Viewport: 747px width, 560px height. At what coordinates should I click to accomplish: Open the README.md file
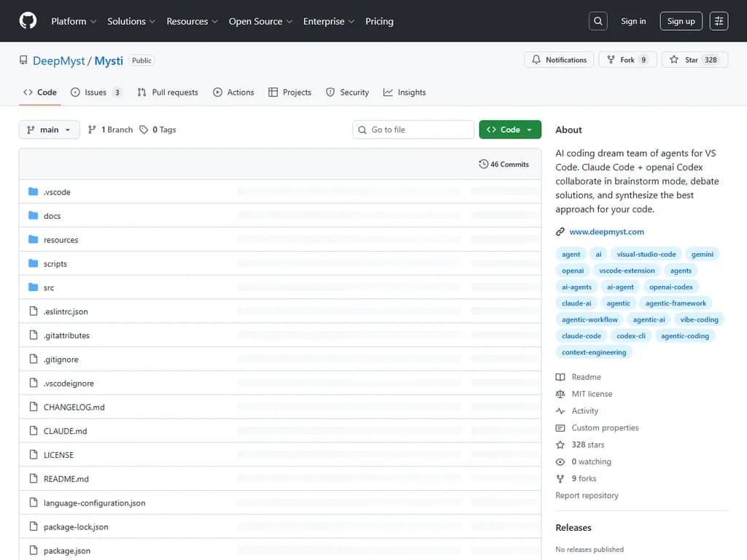(x=66, y=479)
